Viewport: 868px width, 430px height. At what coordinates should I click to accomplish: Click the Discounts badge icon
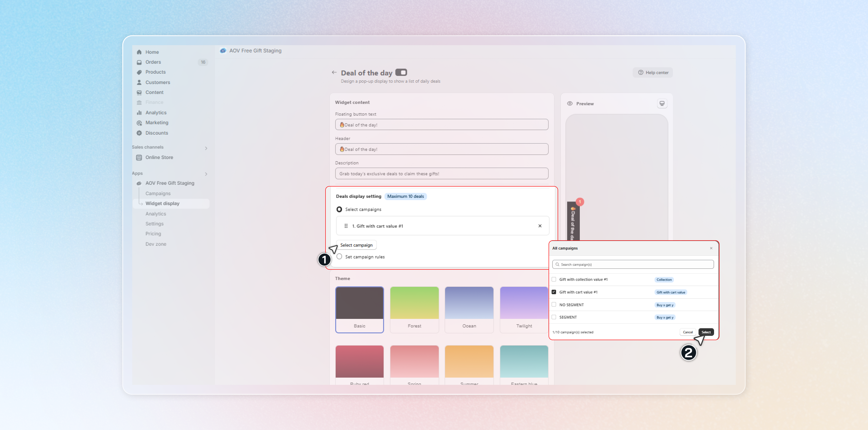pyautogui.click(x=139, y=133)
